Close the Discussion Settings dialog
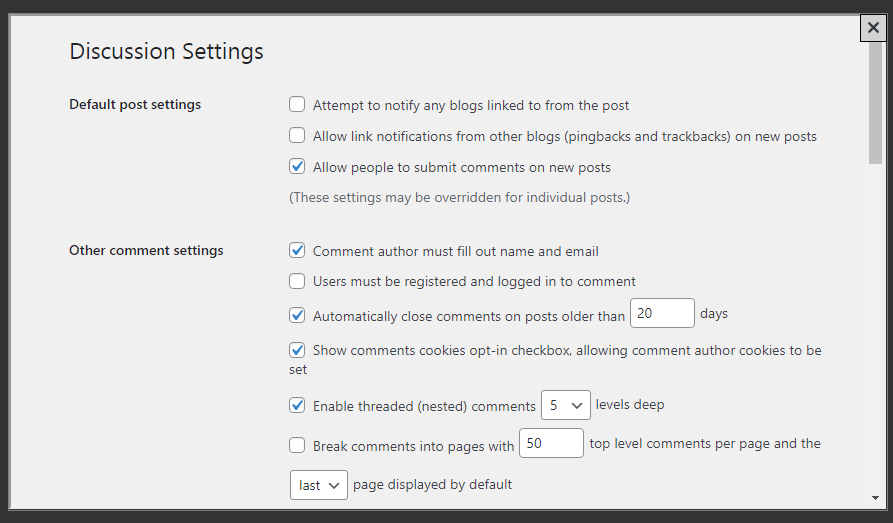The height and width of the screenshot is (523, 893). (x=873, y=29)
